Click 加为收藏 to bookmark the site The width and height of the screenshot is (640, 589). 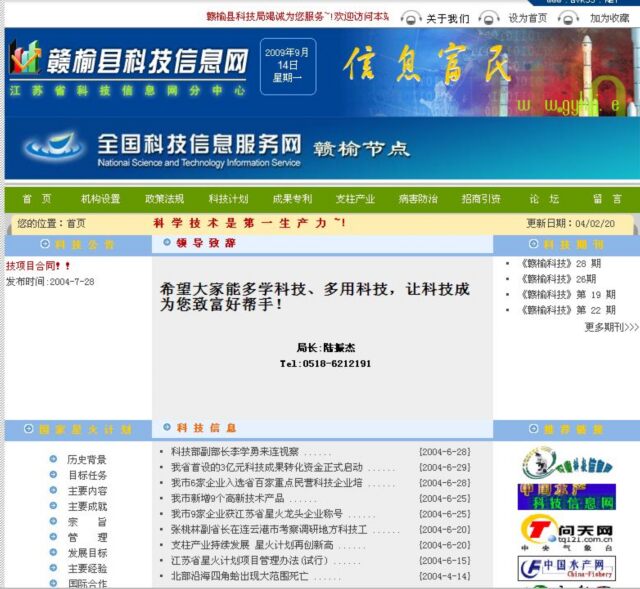point(609,18)
